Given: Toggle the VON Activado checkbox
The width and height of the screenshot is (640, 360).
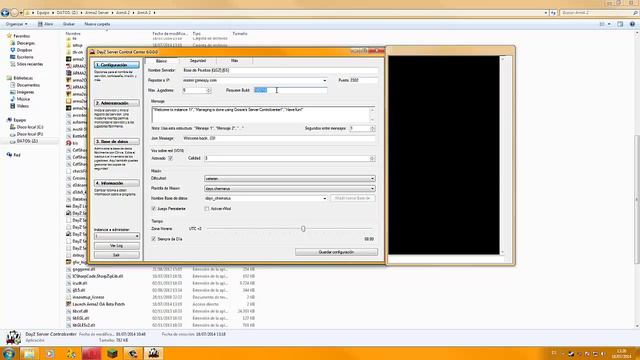Looking at the screenshot, I should tap(171, 158).
